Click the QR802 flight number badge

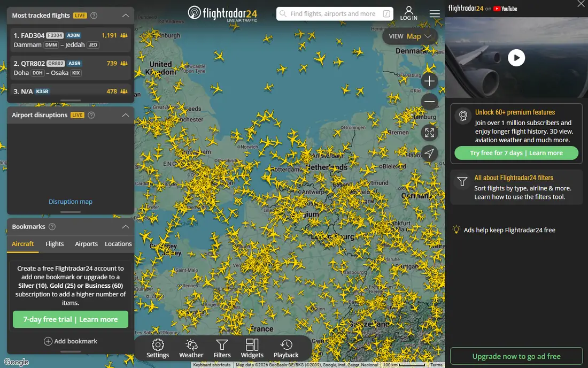point(56,64)
